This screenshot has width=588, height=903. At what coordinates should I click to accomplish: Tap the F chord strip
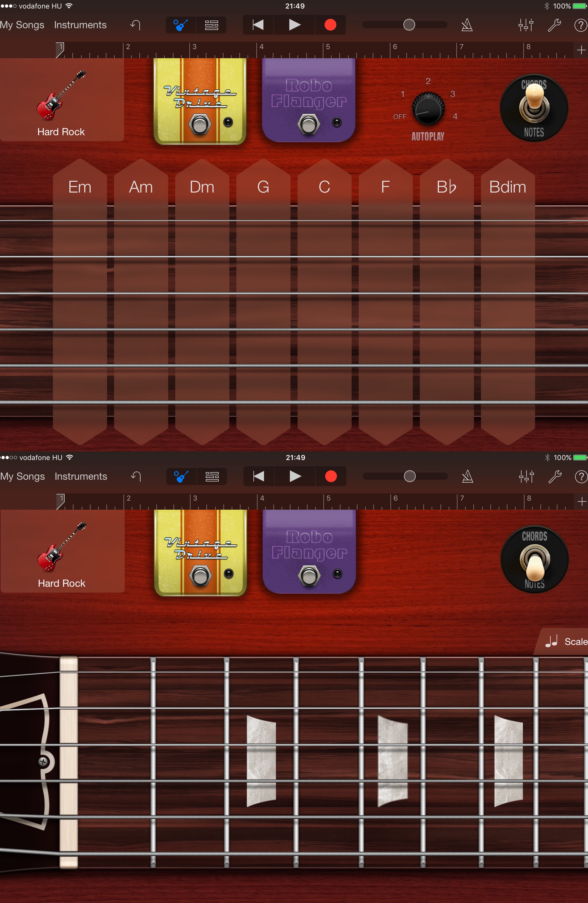[385, 302]
